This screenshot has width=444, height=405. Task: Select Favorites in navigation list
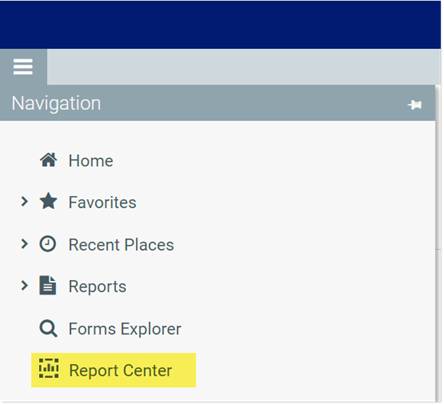[x=102, y=202]
